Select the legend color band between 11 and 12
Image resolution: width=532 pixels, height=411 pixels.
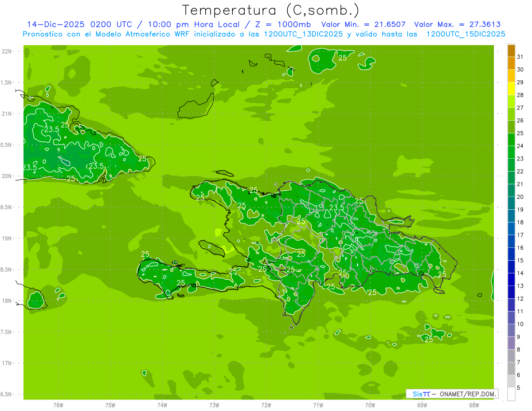coord(511,305)
